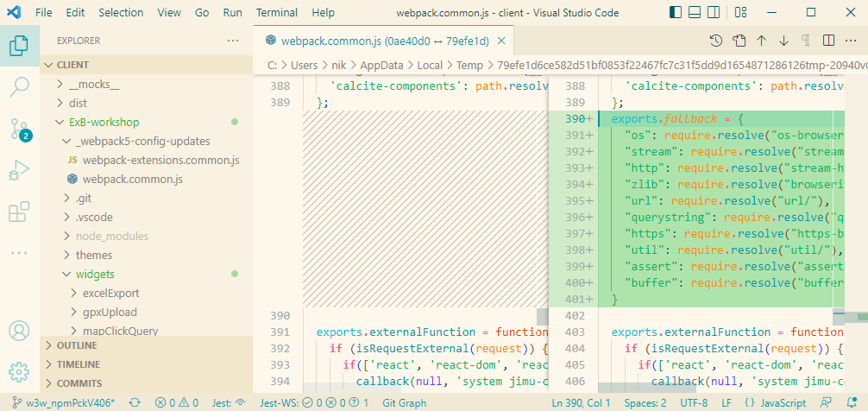Expand the mapClickQuery folder
The image size is (868, 411).
[x=147, y=331]
